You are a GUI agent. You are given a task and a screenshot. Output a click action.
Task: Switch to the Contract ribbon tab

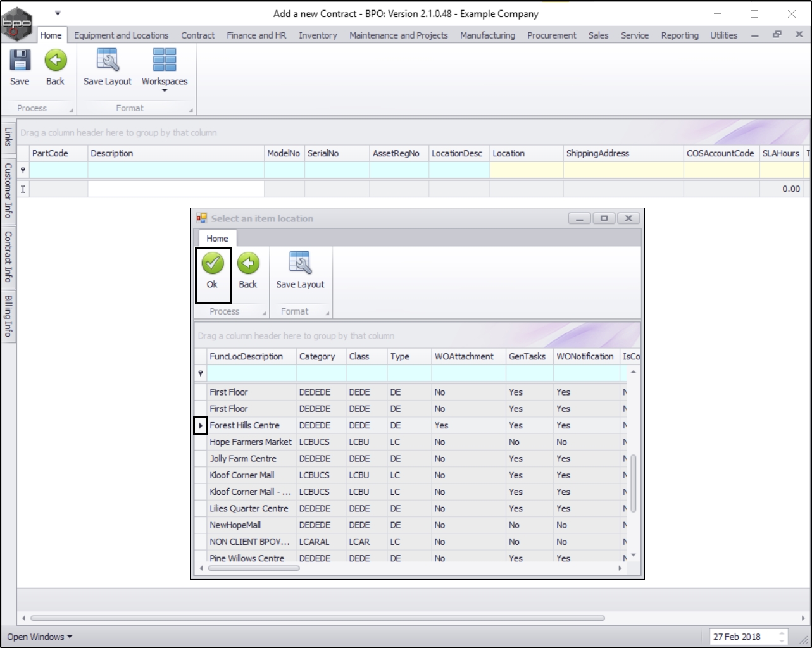tap(197, 35)
